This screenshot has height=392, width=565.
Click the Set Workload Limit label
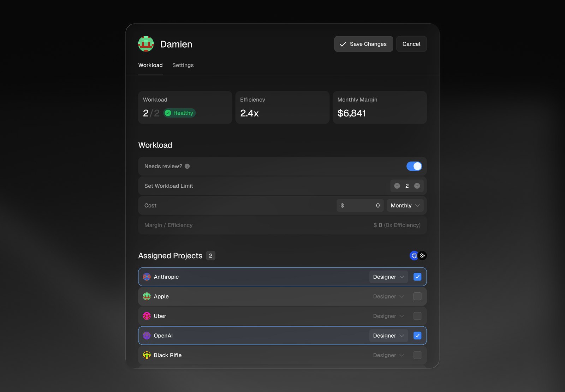[168, 186]
